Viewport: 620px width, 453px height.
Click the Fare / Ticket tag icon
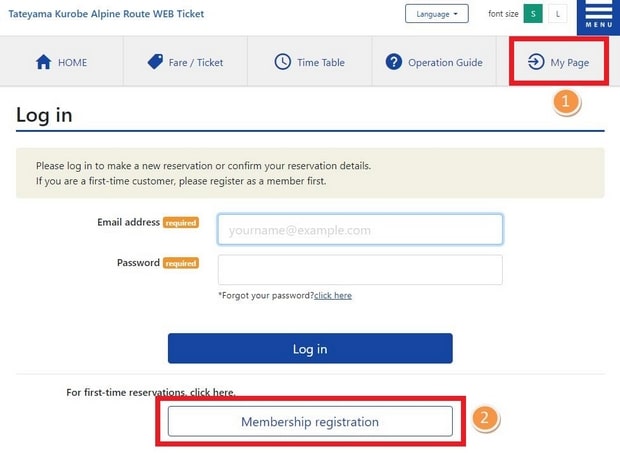[155, 62]
